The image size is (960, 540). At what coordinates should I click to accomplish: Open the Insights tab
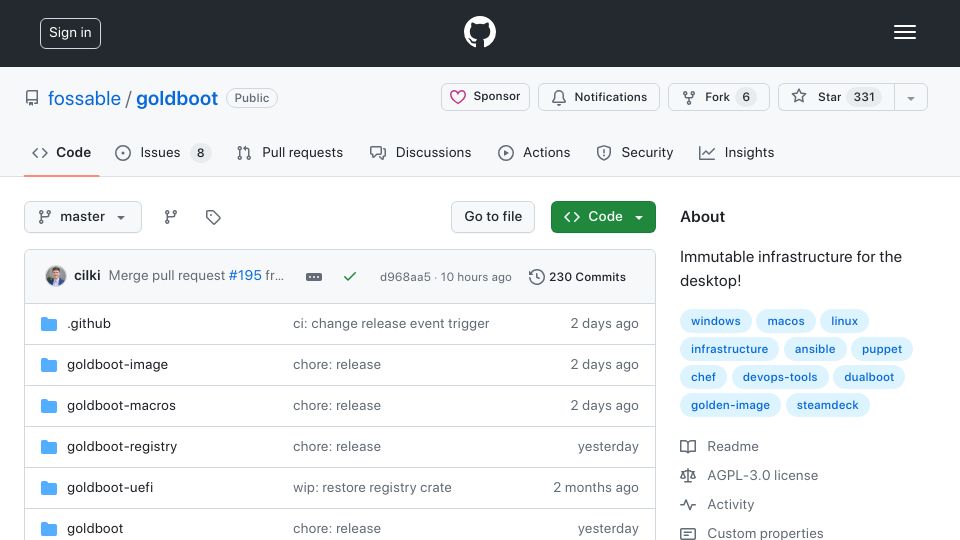pyautogui.click(x=737, y=152)
